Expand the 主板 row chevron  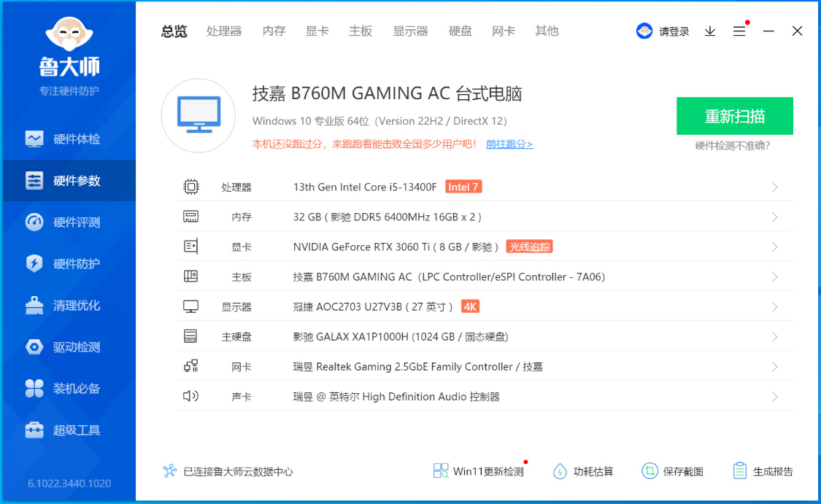[x=775, y=277]
